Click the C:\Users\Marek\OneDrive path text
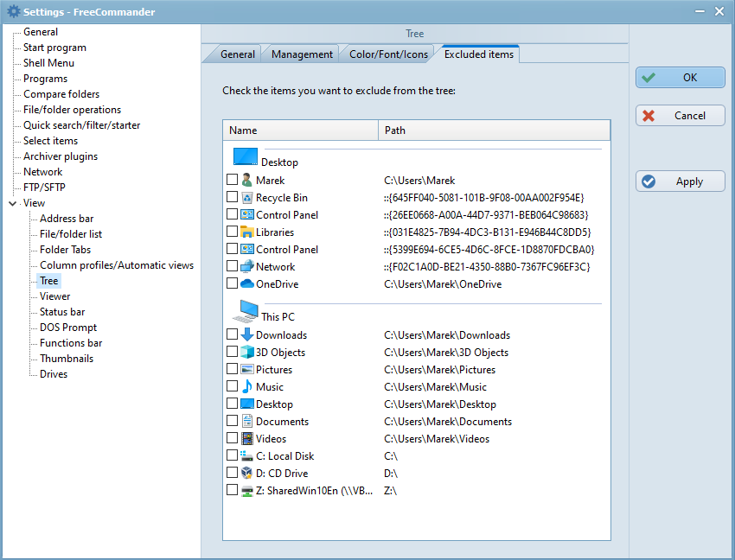 coord(443,284)
